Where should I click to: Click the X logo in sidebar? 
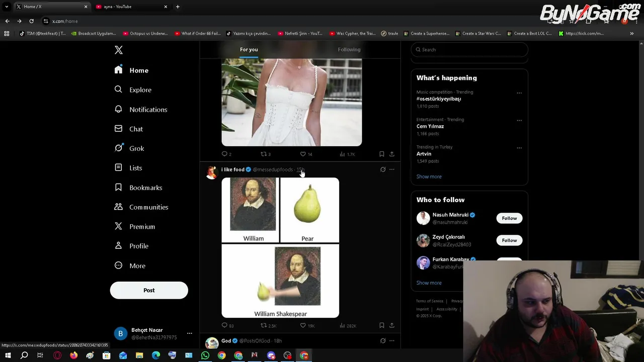pyautogui.click(x=119, y=50)
